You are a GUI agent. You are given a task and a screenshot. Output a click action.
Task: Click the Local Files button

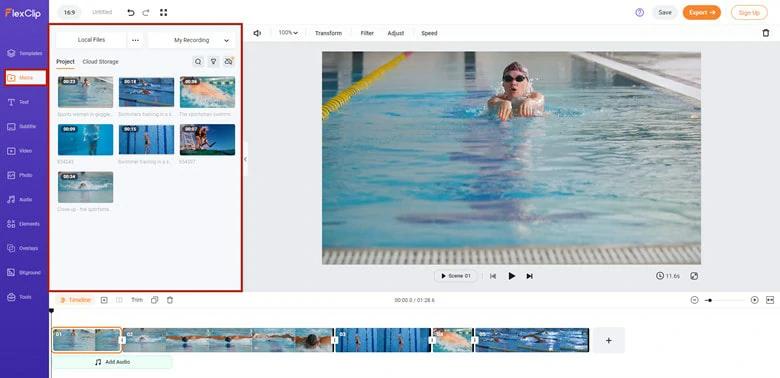click(91, 40)
